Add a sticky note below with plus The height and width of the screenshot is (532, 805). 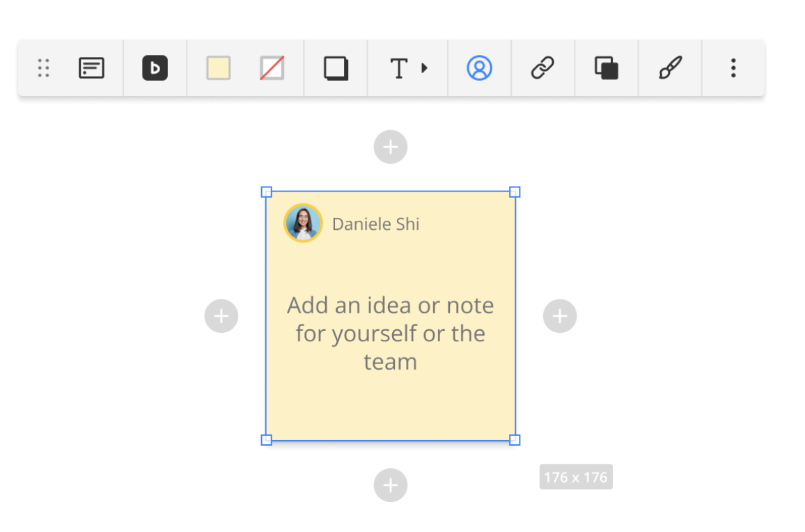pyautogui.click(x=391, y=485)
